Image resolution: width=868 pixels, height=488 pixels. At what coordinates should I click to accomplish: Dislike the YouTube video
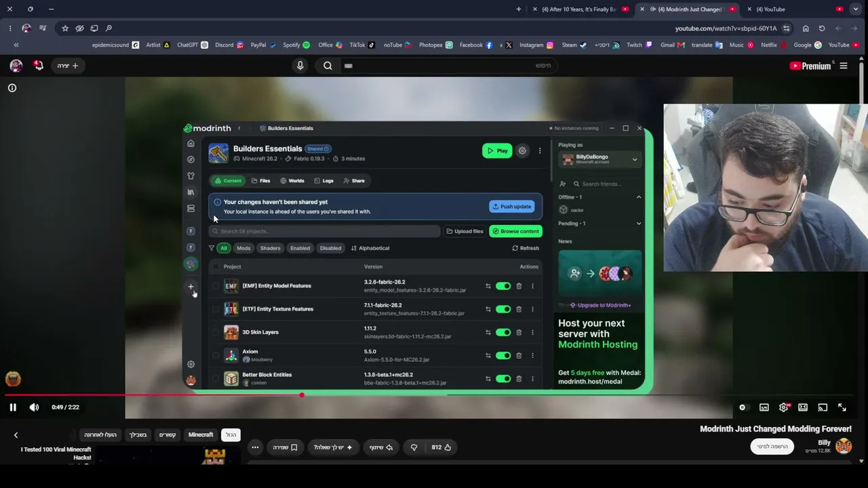pos(414,447)
